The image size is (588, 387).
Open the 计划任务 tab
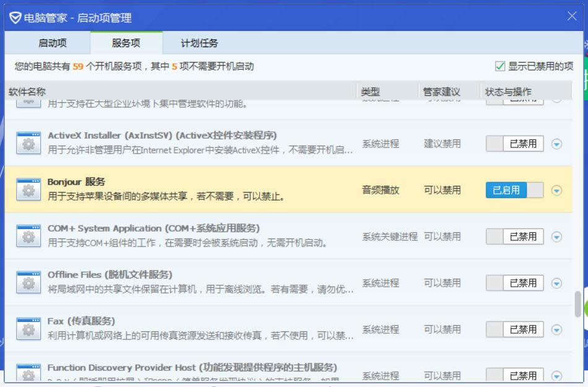(x=199, y=43)
